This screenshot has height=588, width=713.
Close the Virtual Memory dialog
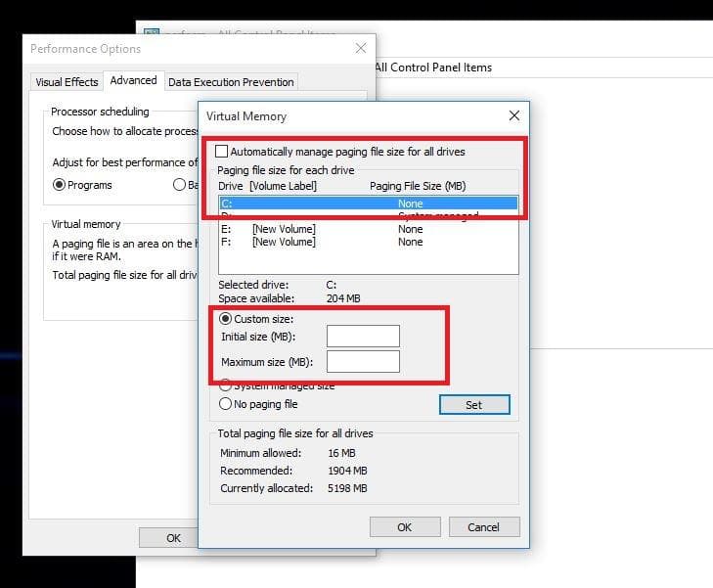[x=513, y=115]
